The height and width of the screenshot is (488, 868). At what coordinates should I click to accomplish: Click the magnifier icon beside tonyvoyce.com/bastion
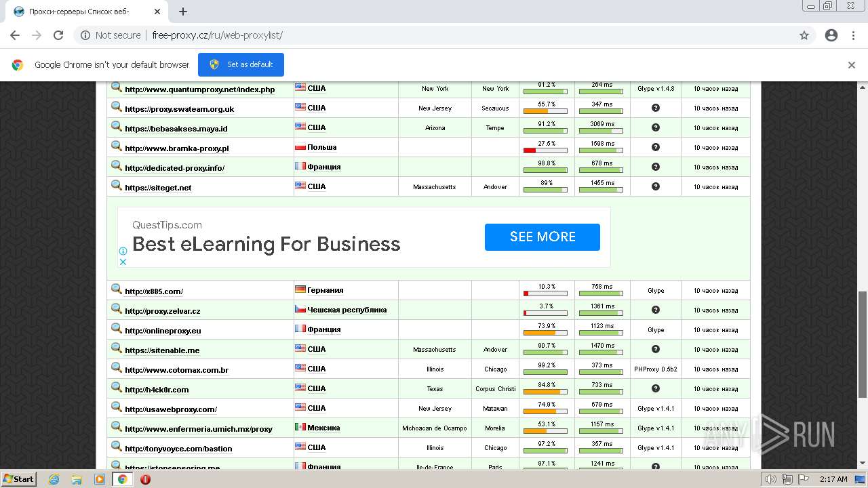click(x=117, y=447)
